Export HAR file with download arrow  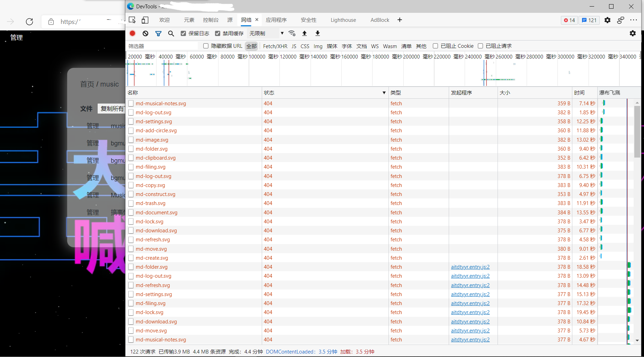(317, 33)
